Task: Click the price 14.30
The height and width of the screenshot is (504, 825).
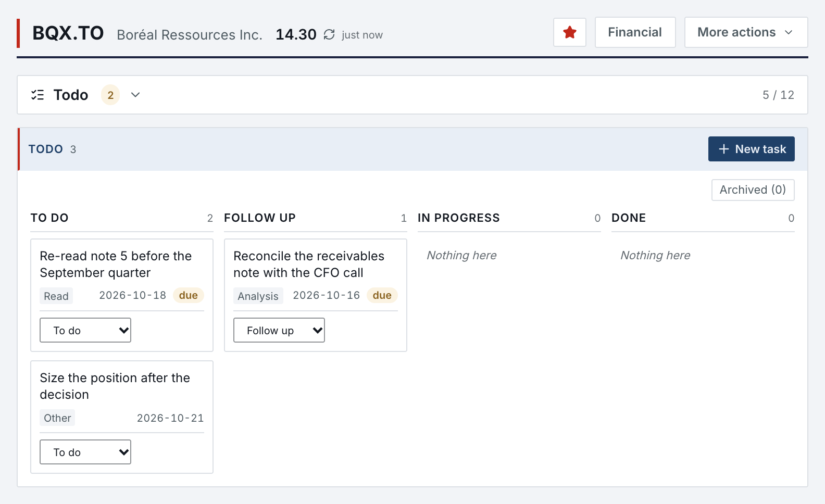Action: [296, 34]
